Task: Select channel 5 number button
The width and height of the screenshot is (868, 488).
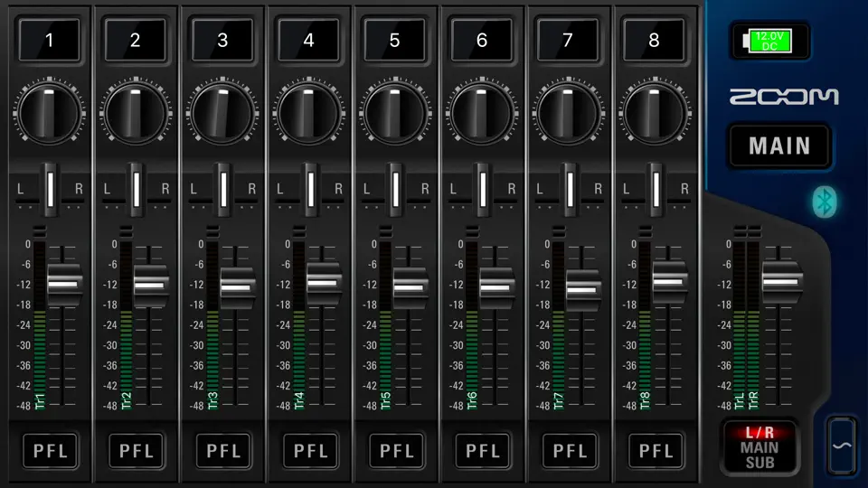Action: 395,40
